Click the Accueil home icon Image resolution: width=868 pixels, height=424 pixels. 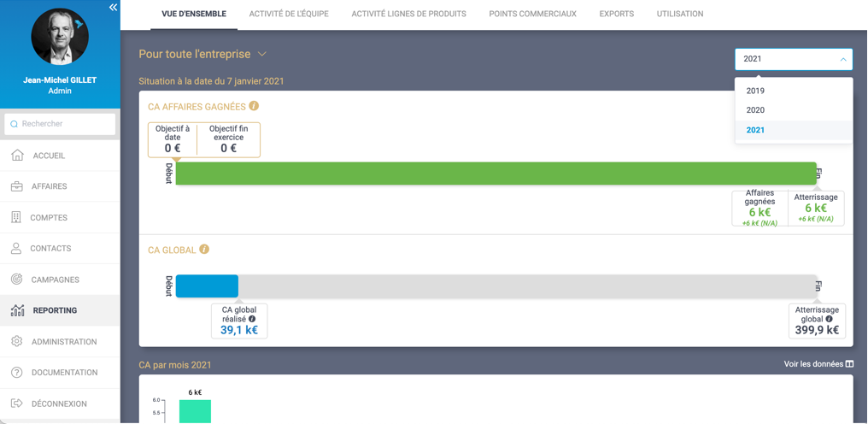click(17, 156)
